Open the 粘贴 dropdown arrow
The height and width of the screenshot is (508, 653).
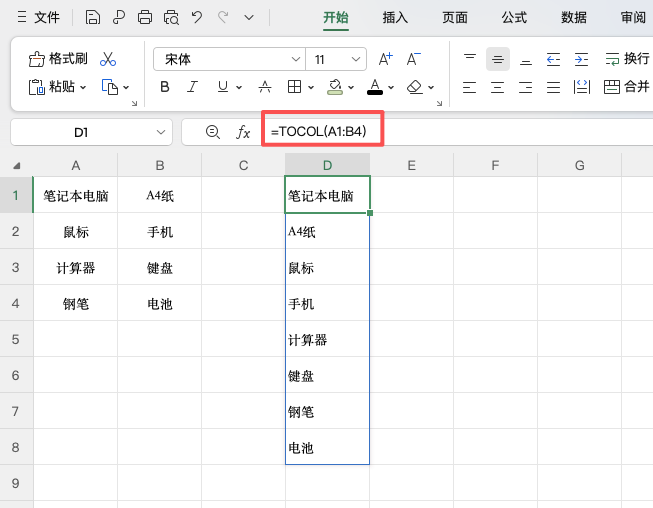click(x=83, y=87)
